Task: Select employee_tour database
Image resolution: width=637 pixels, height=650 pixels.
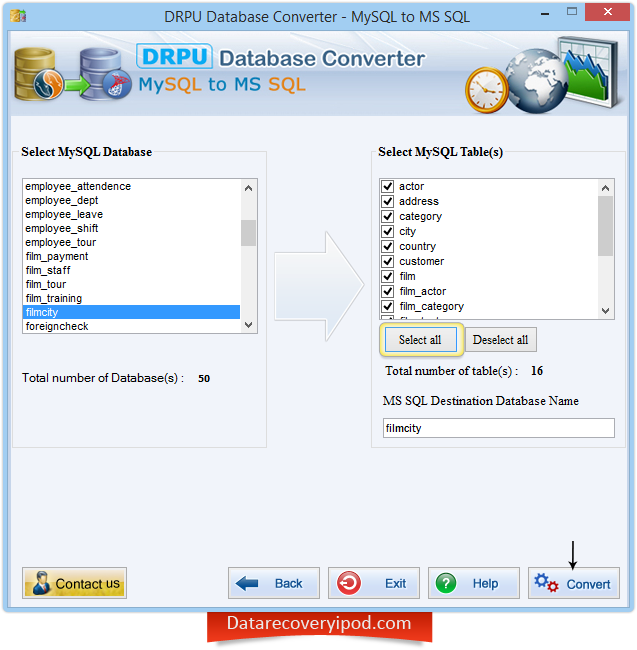Action: (x=132, y=243)
